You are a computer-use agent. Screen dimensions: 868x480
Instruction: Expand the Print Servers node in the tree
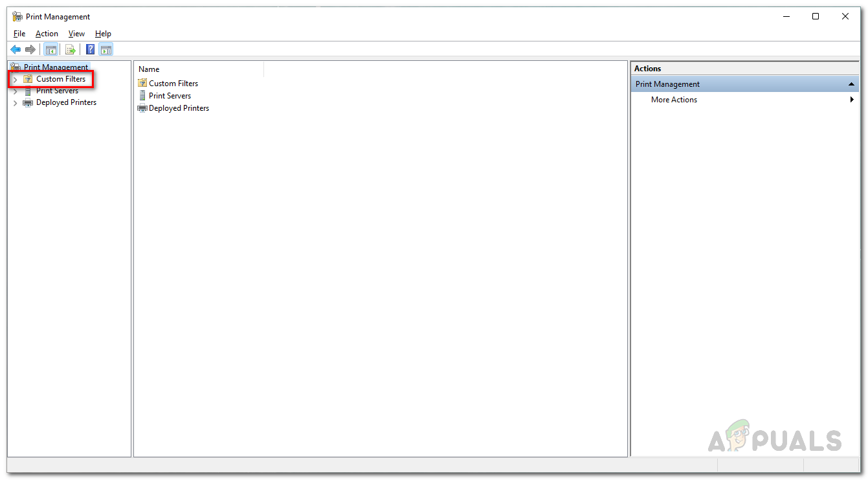(x=16, y=91)
